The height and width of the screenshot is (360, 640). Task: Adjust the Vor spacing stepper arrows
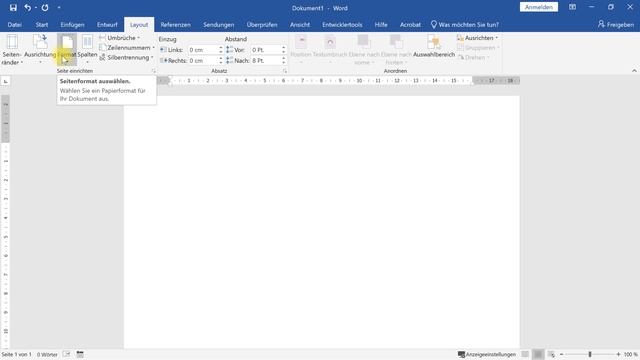284,50
